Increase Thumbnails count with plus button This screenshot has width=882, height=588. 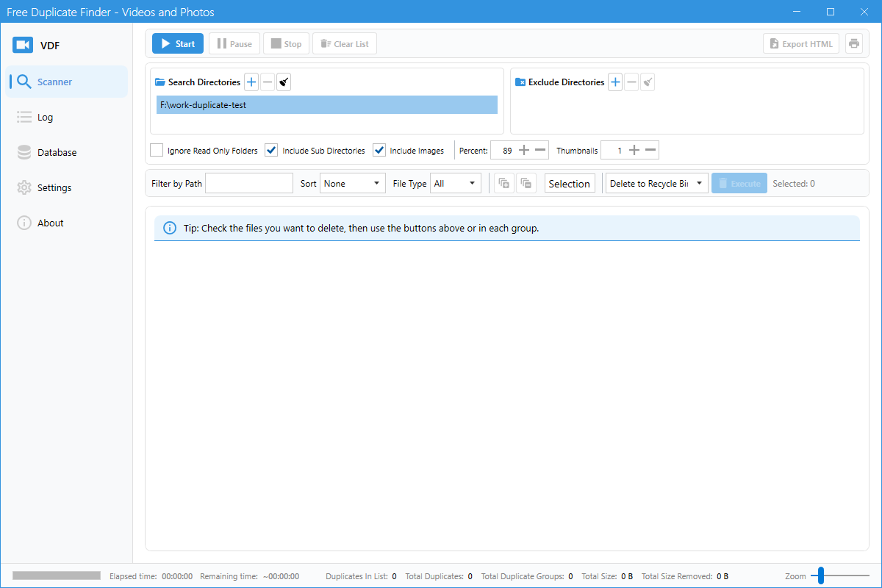634,151
